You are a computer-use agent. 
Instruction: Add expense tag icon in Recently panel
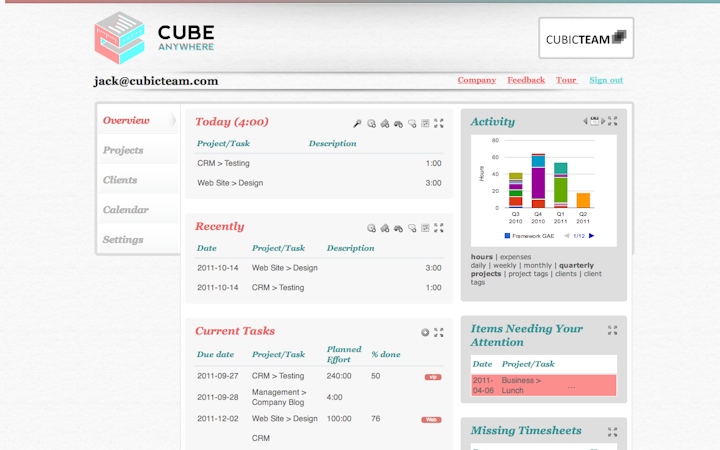(x=385, y=228)
